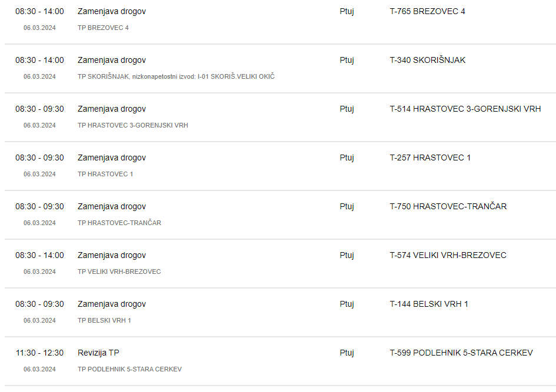Click TP HRASTOVEC 3-GORENJSKI VRH description text
The height and width of the screenshot is (392, 556).
[x=132, y=125]
